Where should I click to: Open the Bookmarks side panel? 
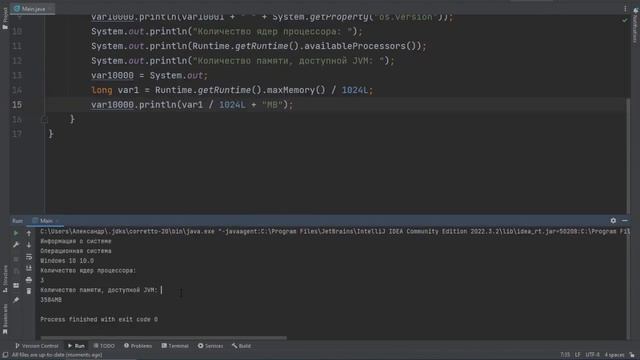click(x=5, y=319)
